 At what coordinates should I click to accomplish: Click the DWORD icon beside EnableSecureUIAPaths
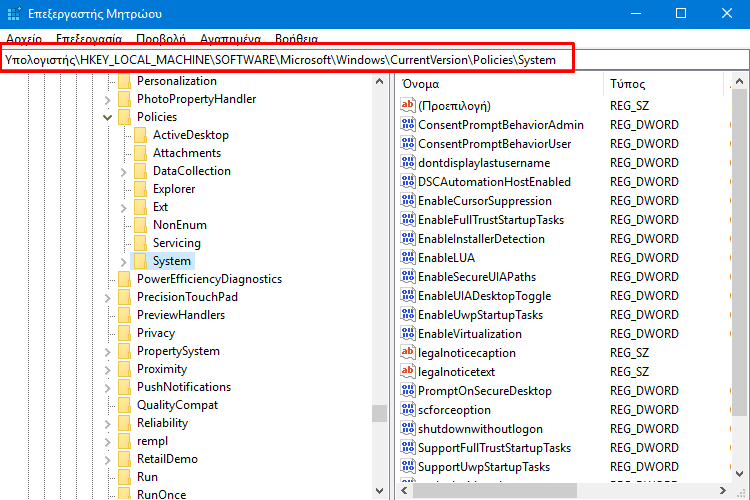[x=408, y=277]
